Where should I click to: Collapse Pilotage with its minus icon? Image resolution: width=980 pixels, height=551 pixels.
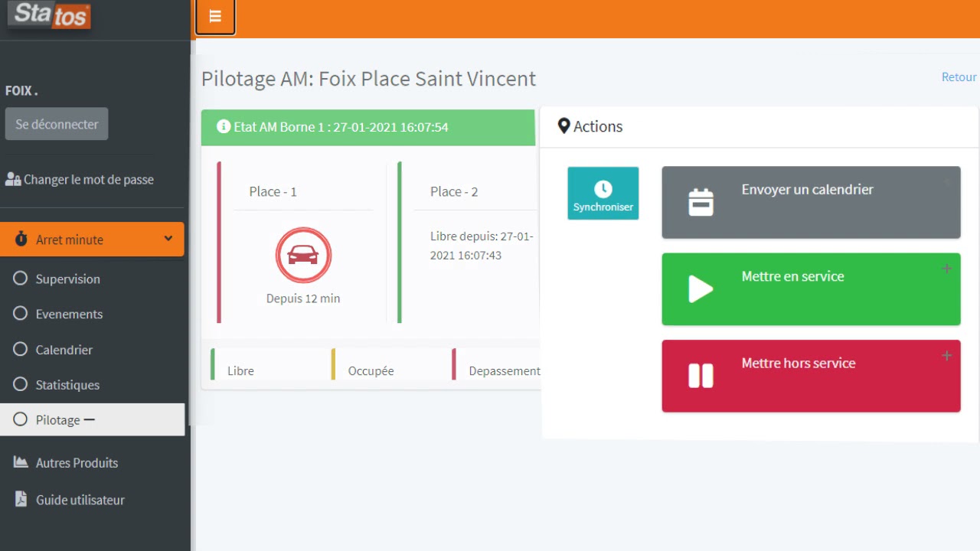(89, 419)
